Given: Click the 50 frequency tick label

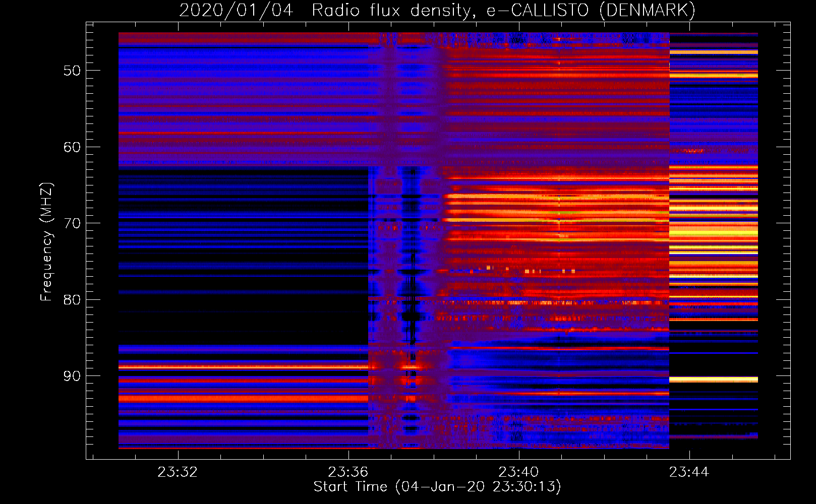Looking at the screenshot, I should pyautogui.click(x=72, y=71).
